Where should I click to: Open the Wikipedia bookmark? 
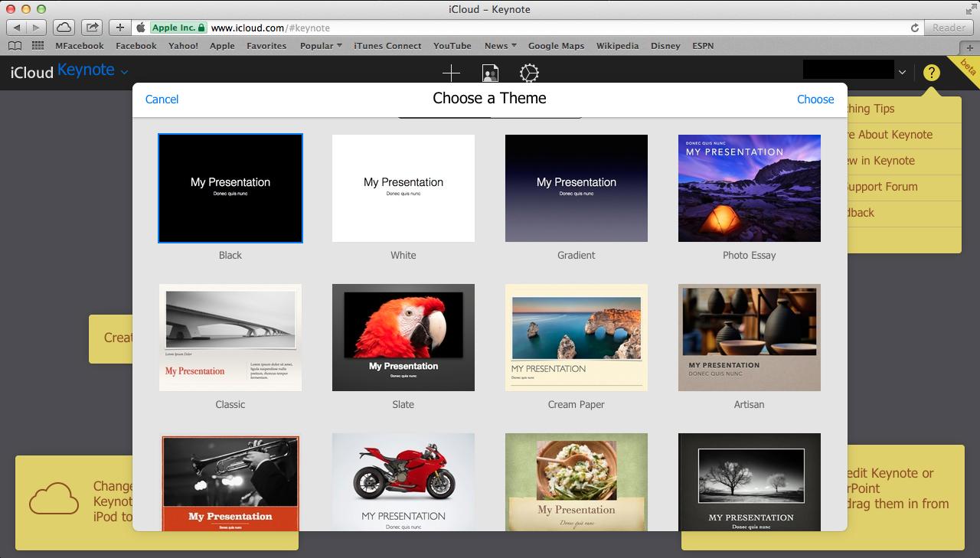coord(617,46)
